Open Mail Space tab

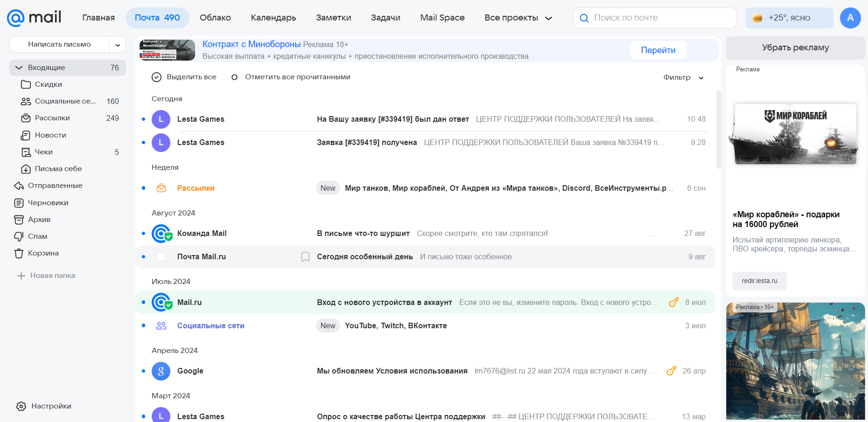[442, 18]
